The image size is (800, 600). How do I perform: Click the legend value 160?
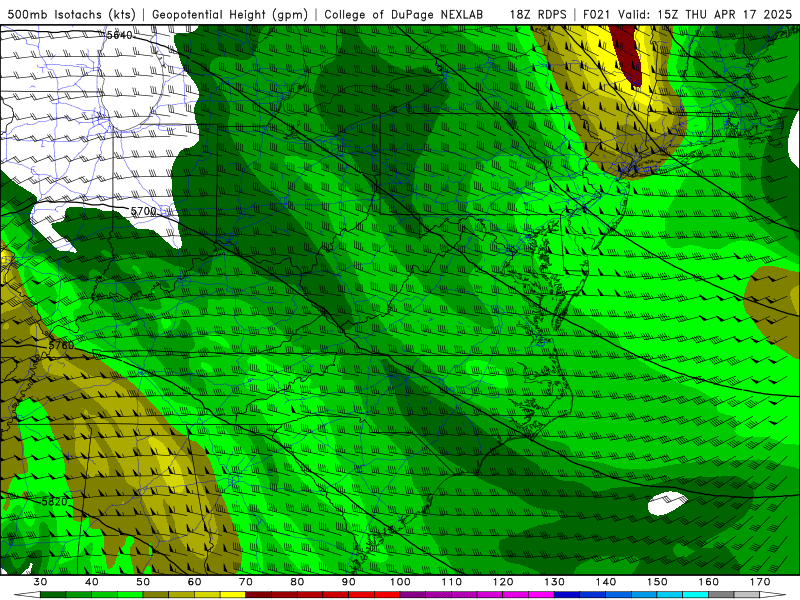tap(709, 582)
